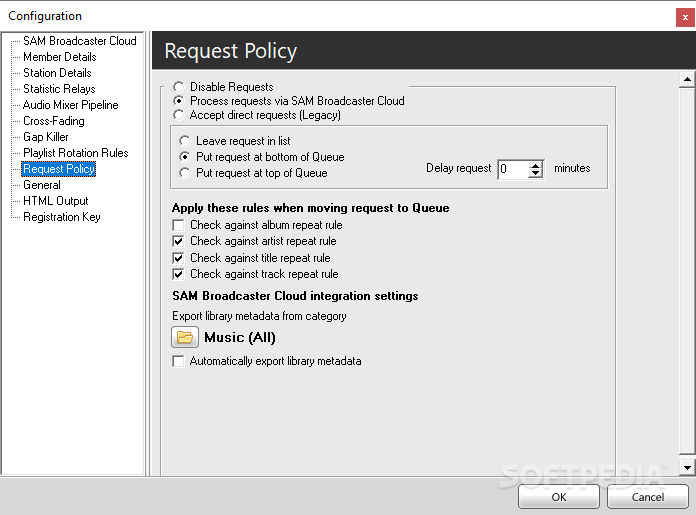The width and height of the screenshot is (696, 515).
Task: Open Cross-Fading settings
Action: point(54,121)
